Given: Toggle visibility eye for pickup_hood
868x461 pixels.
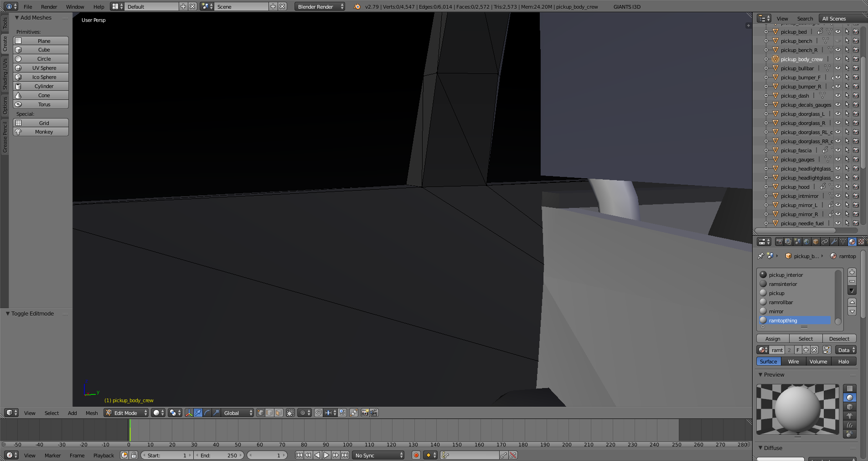Looking at the screenshot, I should (x=838, y=186).
